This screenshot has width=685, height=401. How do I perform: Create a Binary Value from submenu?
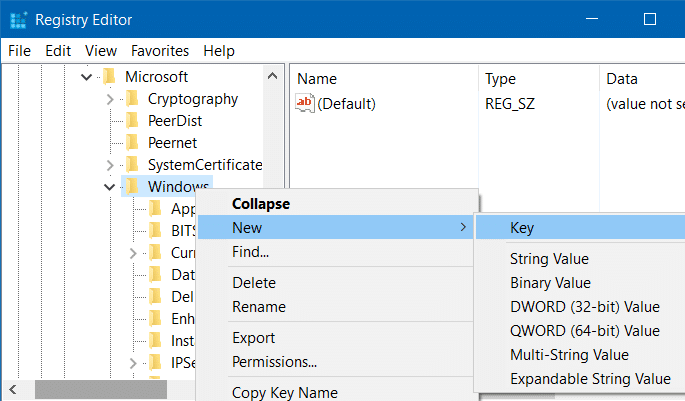pyautogui.click(x=580, y=283)
